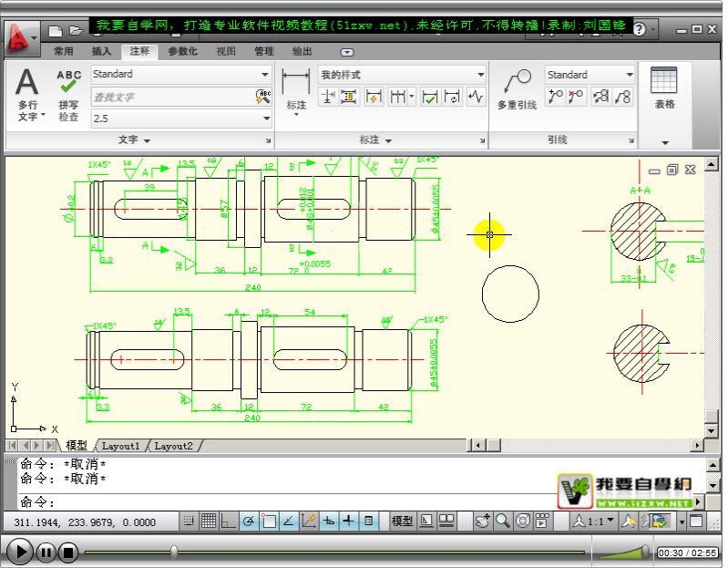
Task: Click the video Stop button
Action: (68, 553)
